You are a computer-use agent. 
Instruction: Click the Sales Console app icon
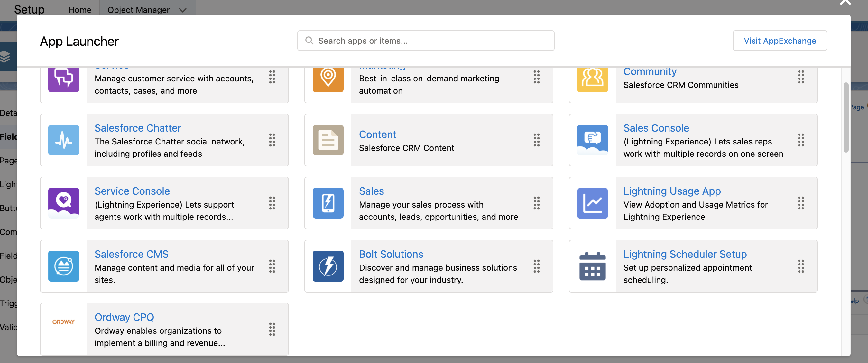592,140
